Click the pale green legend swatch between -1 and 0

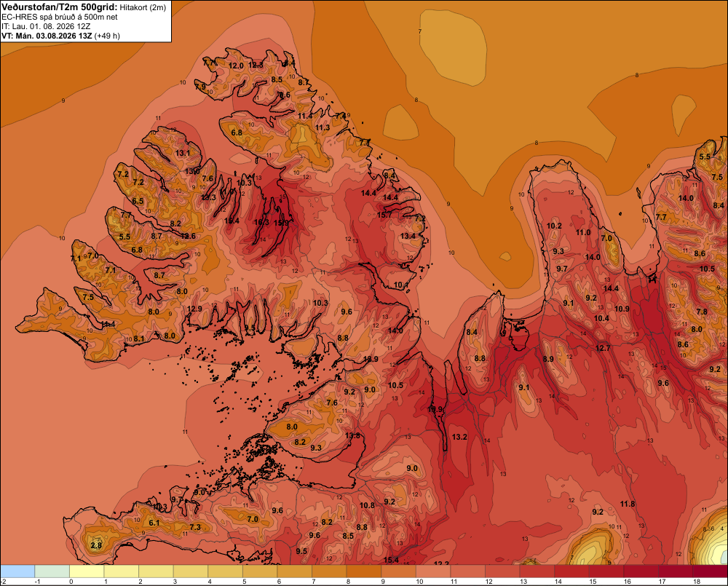52,571
